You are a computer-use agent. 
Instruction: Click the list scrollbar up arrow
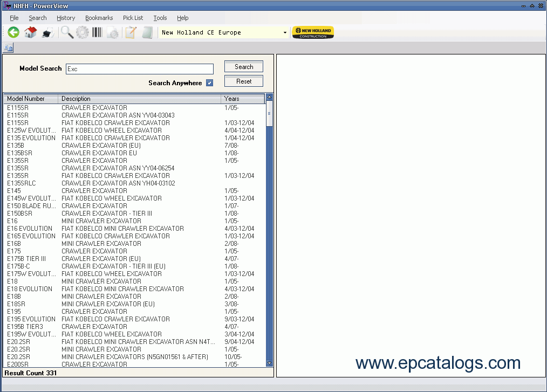(269, 97)
